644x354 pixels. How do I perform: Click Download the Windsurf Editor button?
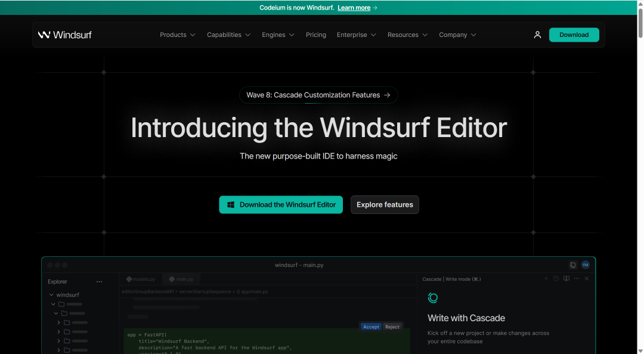pos(281,204)
